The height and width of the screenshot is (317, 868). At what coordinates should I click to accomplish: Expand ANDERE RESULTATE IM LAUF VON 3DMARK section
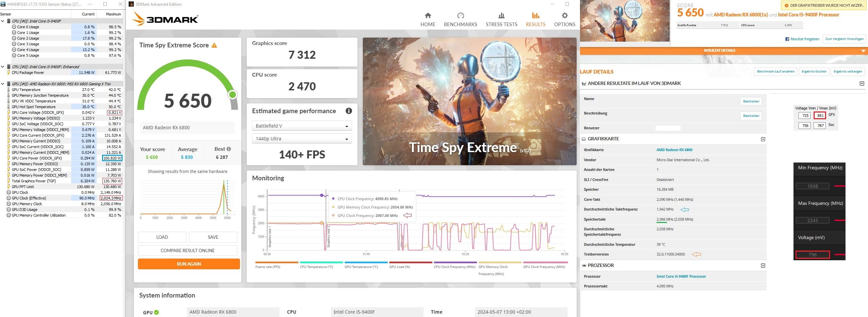(862, 84)
